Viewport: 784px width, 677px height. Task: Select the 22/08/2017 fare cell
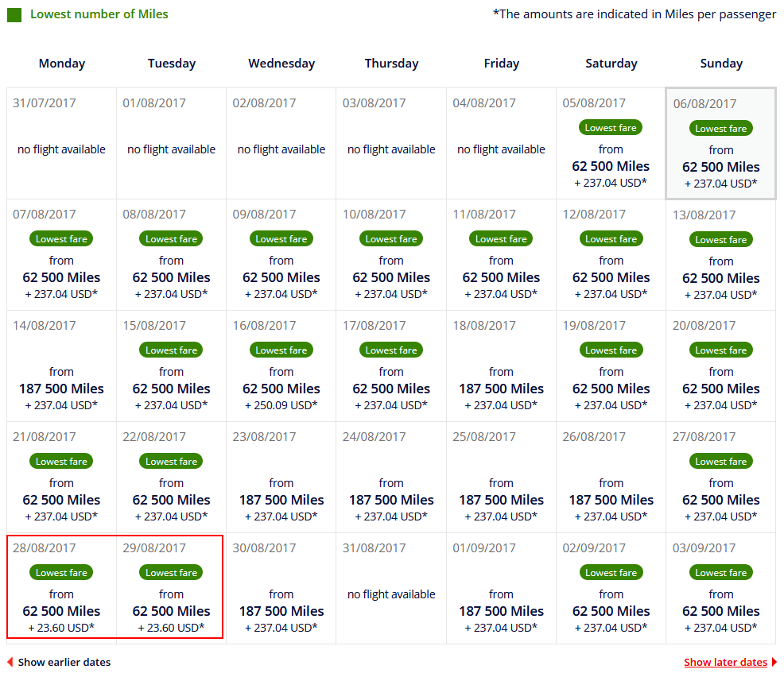pyautogui.click(x=172, y=477)
